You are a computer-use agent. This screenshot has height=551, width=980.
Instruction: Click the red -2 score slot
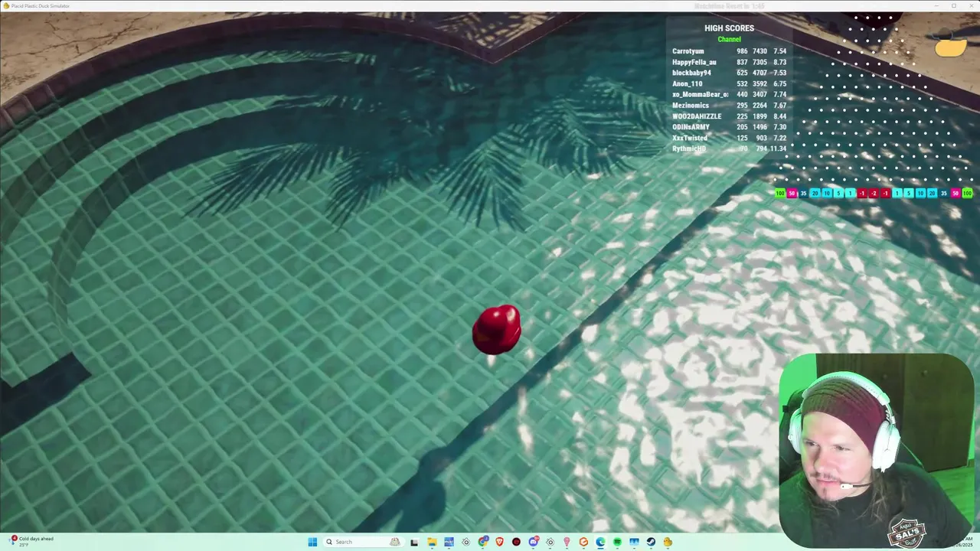tap(874, 193)
